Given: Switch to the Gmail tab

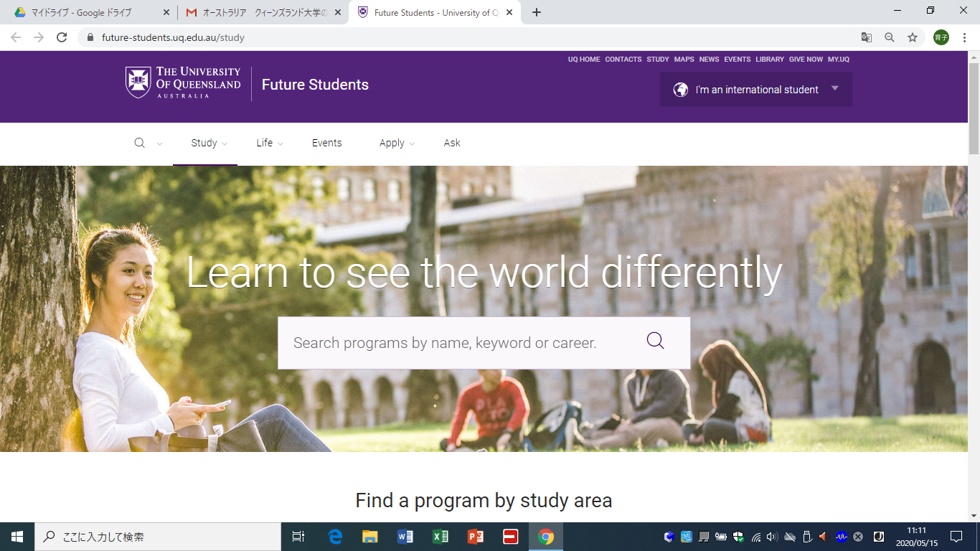Looking at the screenshot, I should [263, 13].
